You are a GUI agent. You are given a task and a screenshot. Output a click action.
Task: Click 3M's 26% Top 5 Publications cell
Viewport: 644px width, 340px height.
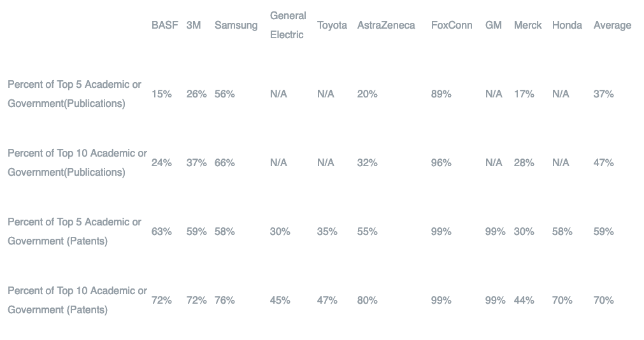(x=196, y=94)
